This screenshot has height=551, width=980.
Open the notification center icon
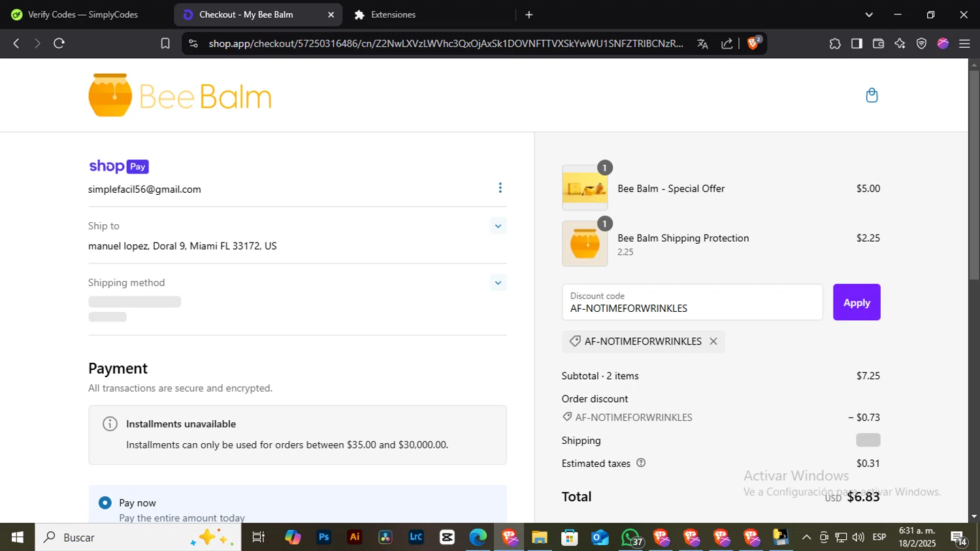click(959, 538)
